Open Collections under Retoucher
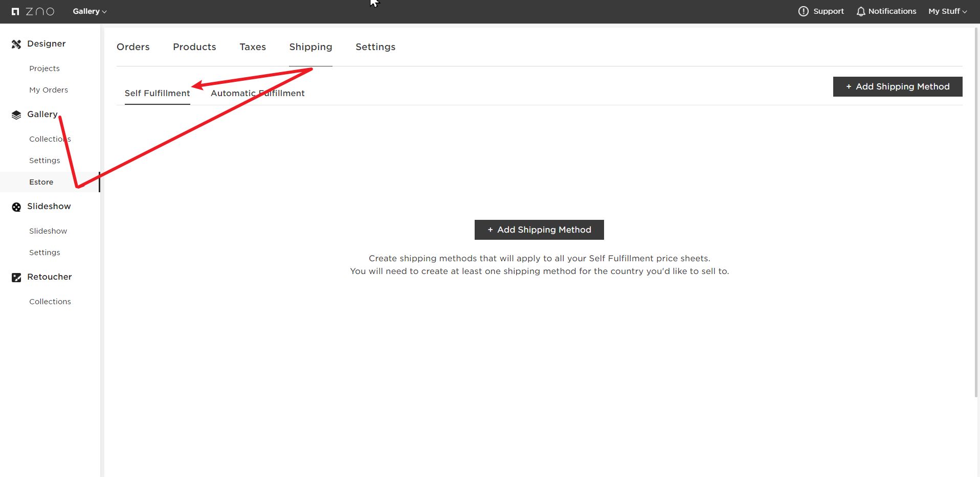The image size is (980, 477). [50, 302]
